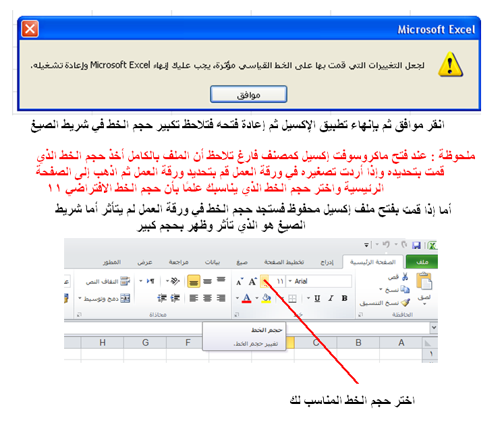Click the font size box showing ١١
504x437 pixels.
click(x=278, y=281)
